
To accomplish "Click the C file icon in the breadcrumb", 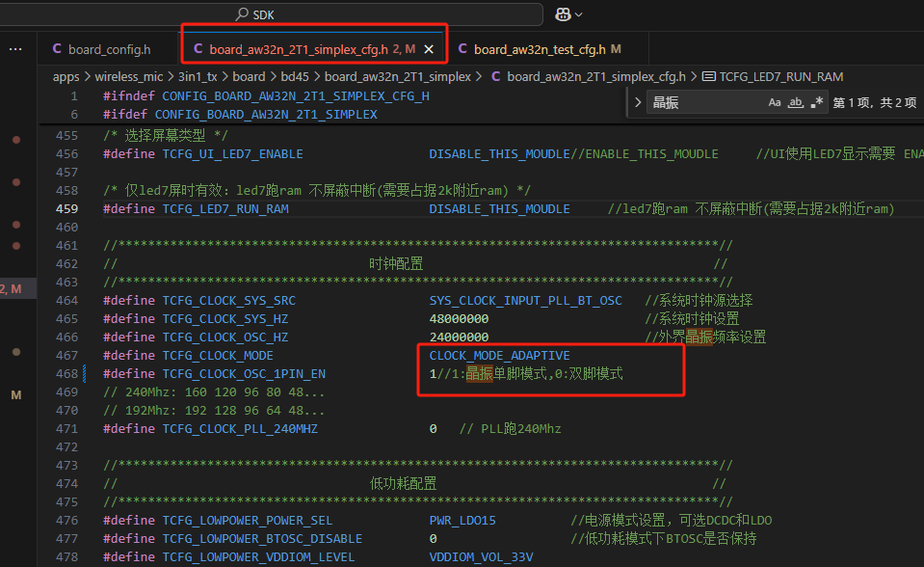I will pyautogui.click(x=496, y=77).
